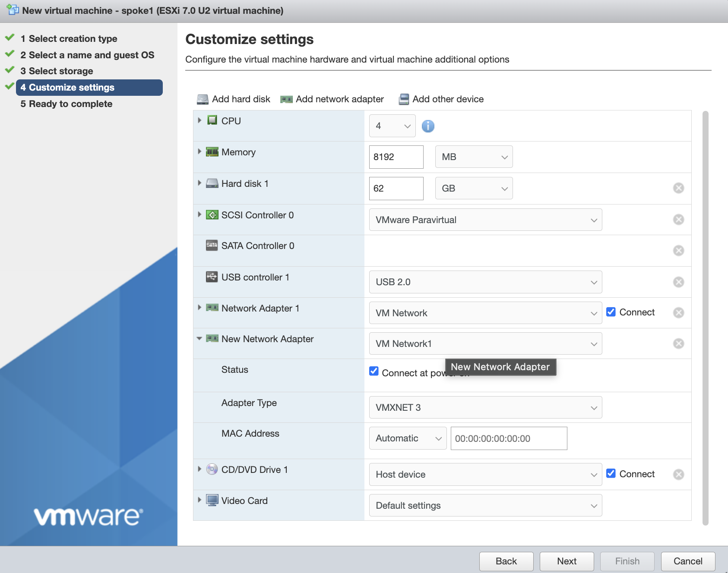Toggle Connect checkbox for Network Adapter 1

pos(611,312)
